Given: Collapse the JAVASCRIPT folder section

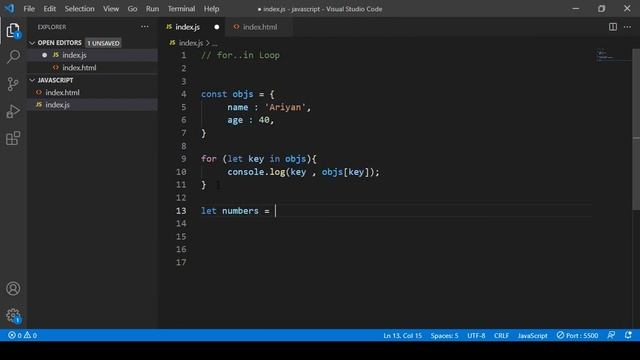Looking at the screenshot, I should (x=32, y=80).
